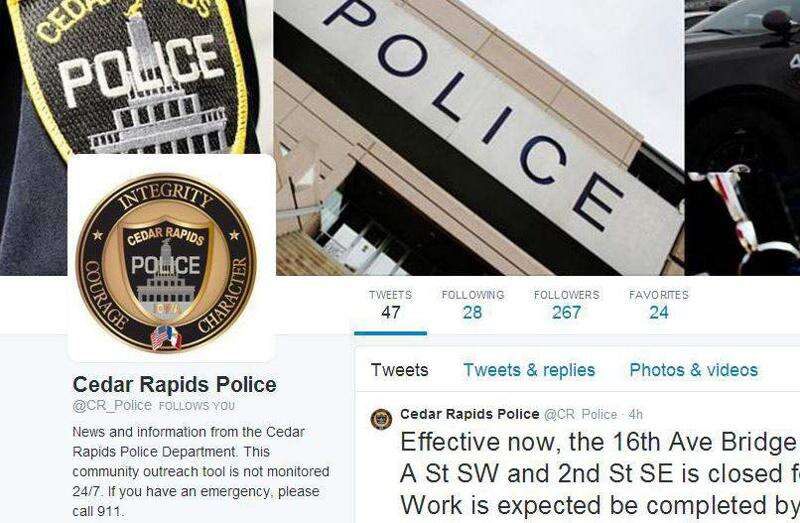
Task: Click the Cedar Rapids Police profile name heading
Action: pos(174,384)
